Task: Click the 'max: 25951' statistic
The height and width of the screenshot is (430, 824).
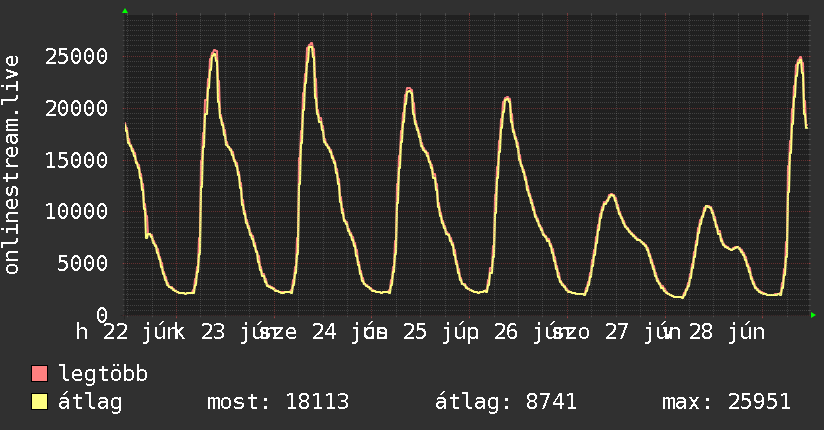Action: click(726, 402)
